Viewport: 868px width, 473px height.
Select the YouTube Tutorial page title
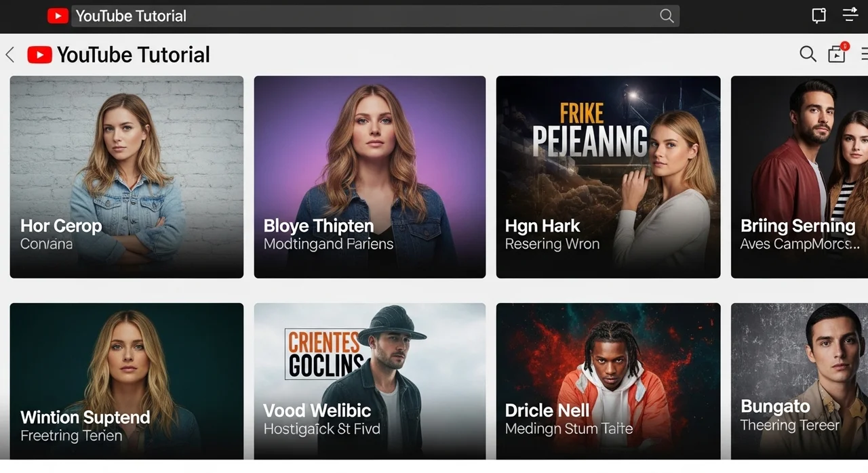pyautogui.click(x=134, y=55)
